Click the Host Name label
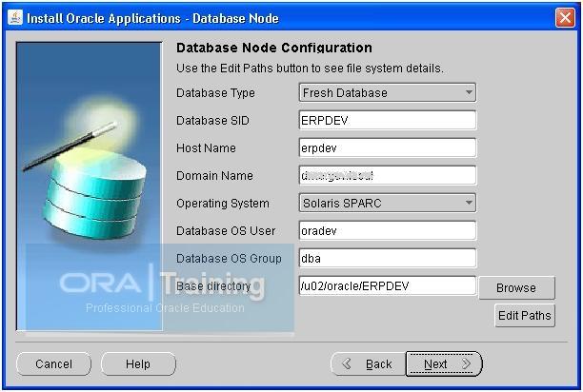 tap(206, 148)
